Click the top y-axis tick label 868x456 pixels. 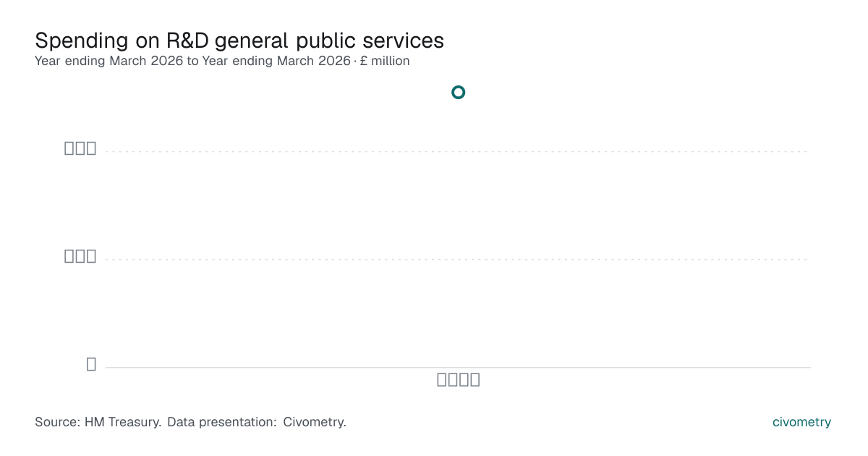(80, 148)
